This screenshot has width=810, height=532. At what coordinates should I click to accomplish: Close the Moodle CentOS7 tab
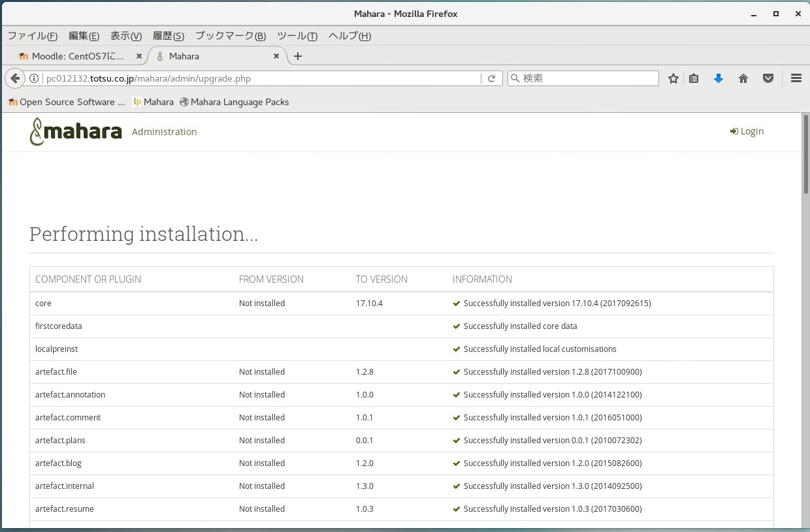pyautogui.click(x=139, y=56)
